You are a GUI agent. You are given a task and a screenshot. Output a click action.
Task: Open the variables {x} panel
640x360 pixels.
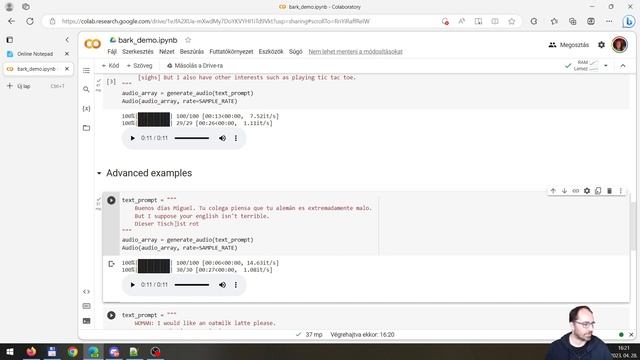coord(86,109)
